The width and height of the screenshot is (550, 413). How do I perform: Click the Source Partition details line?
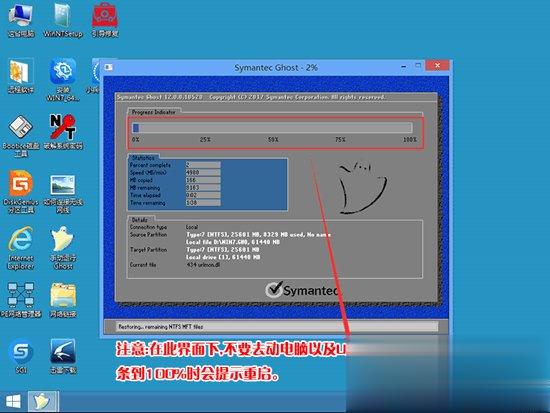[x=259, y=235]
